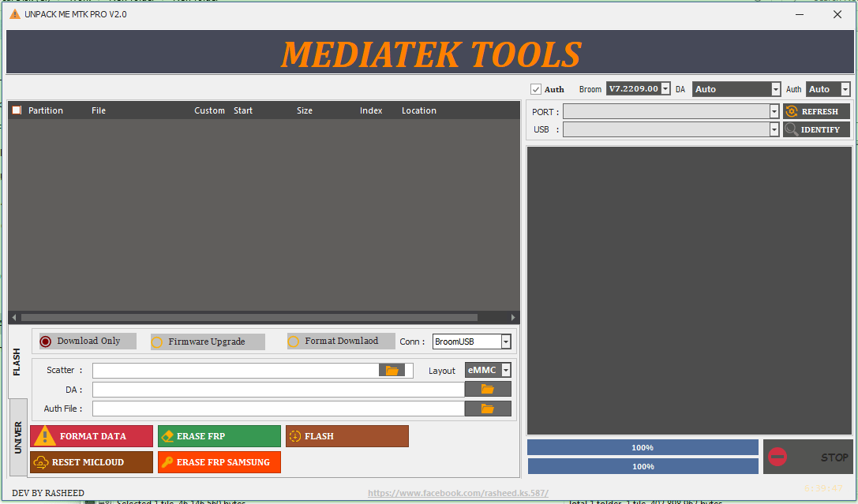Open the Conn BroomUSB dropdown
Viewport: 858px width, 504px height.
[x=471, y=341]
